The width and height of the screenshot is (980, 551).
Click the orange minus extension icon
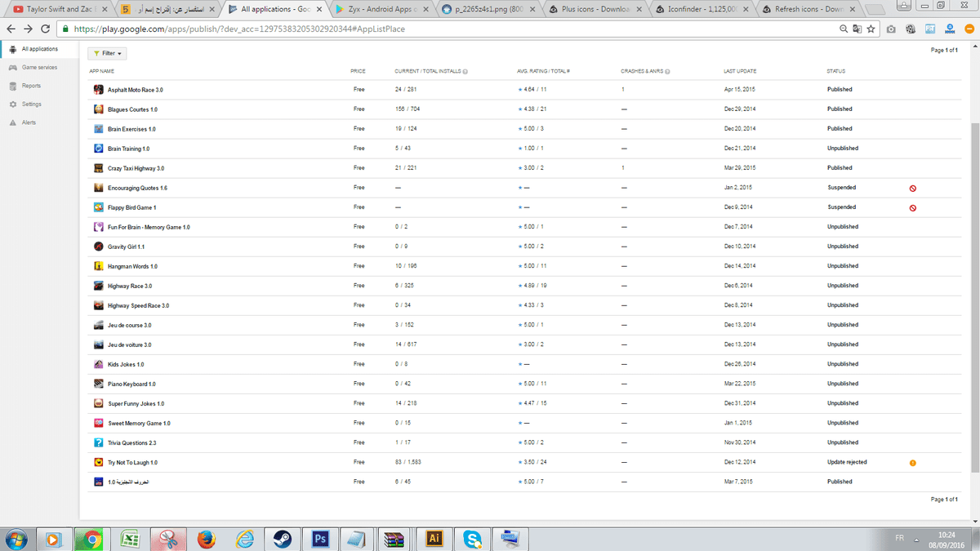[969, 29]
